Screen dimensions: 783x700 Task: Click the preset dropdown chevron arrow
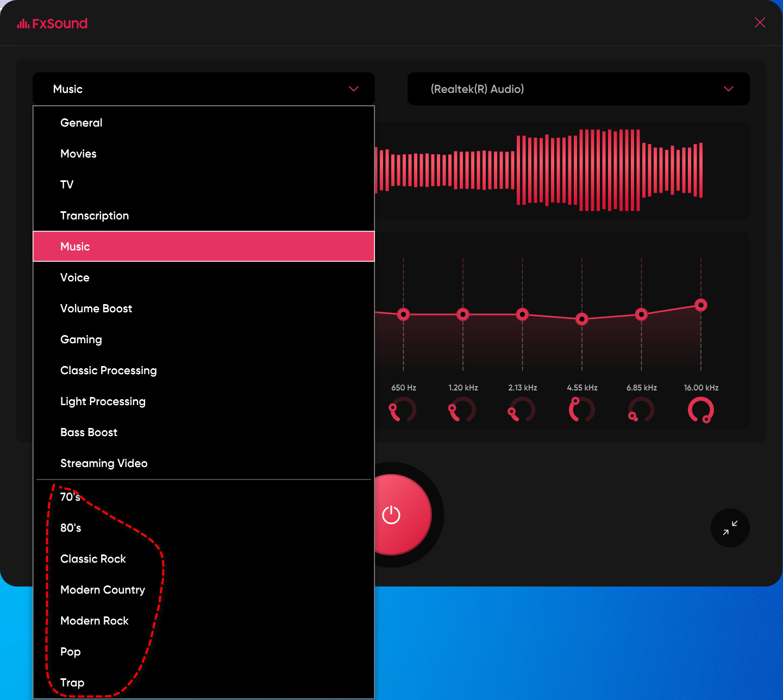click(x=354, y=89)
